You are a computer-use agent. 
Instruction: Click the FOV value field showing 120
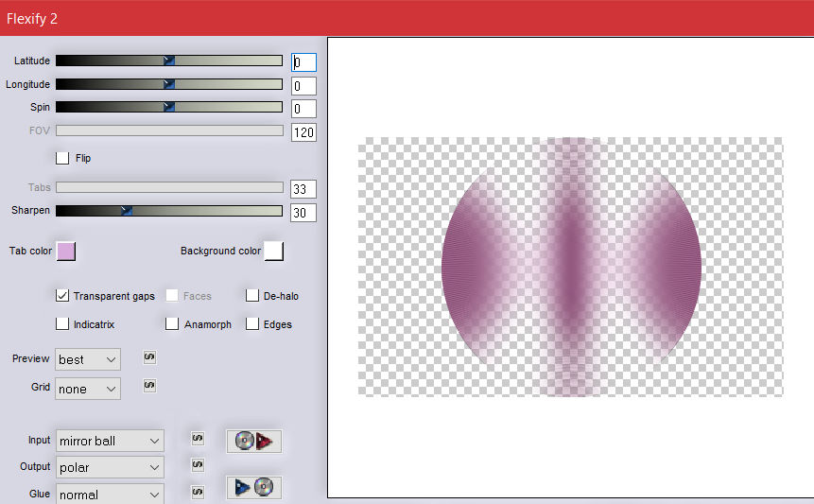(303, 132)
